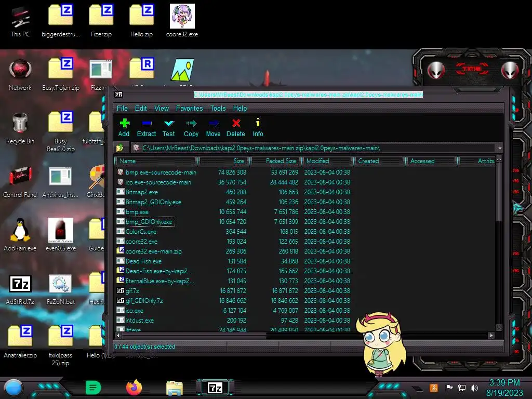Select Control Panel desktop icon
Screen dimensions: 532x399
click(20, 182)
